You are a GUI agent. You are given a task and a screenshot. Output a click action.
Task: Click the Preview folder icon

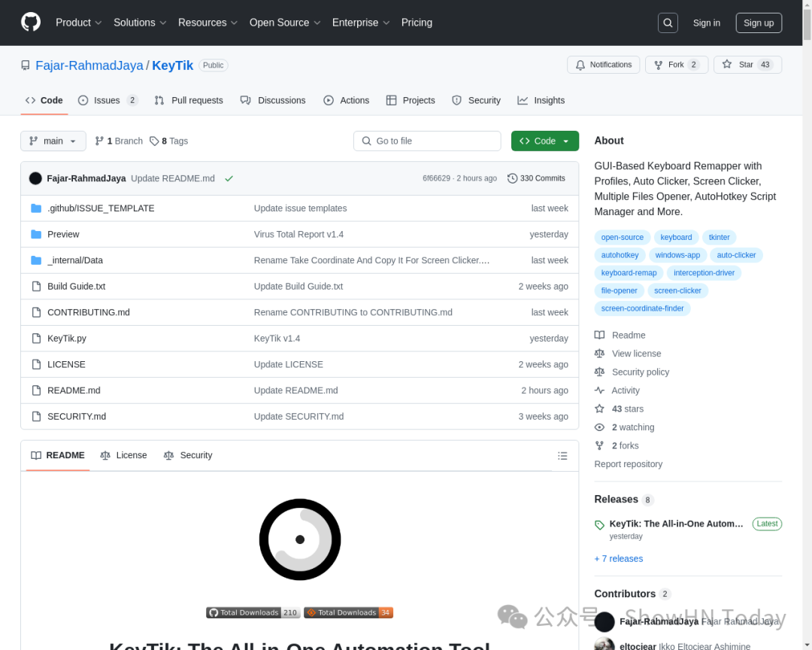pyautogui.click(x=36, y=234)
